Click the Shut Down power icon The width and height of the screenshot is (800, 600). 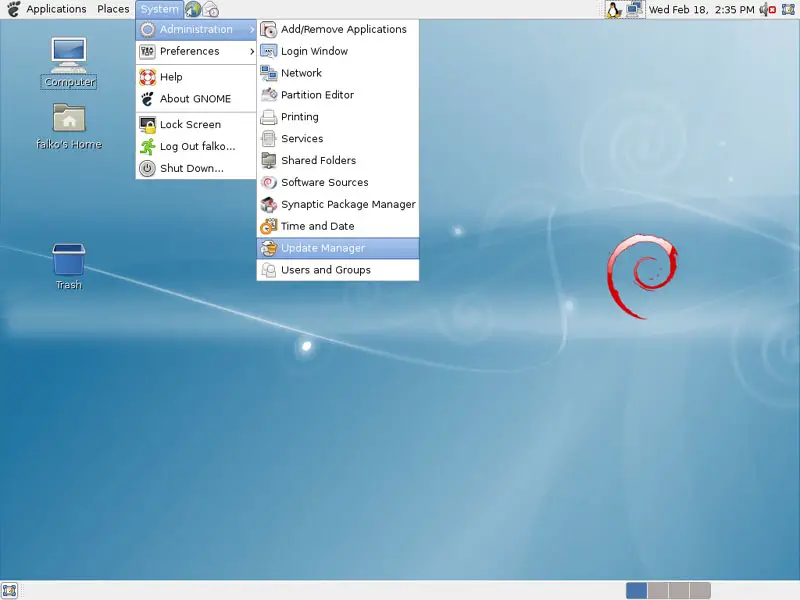coord(147,168)
